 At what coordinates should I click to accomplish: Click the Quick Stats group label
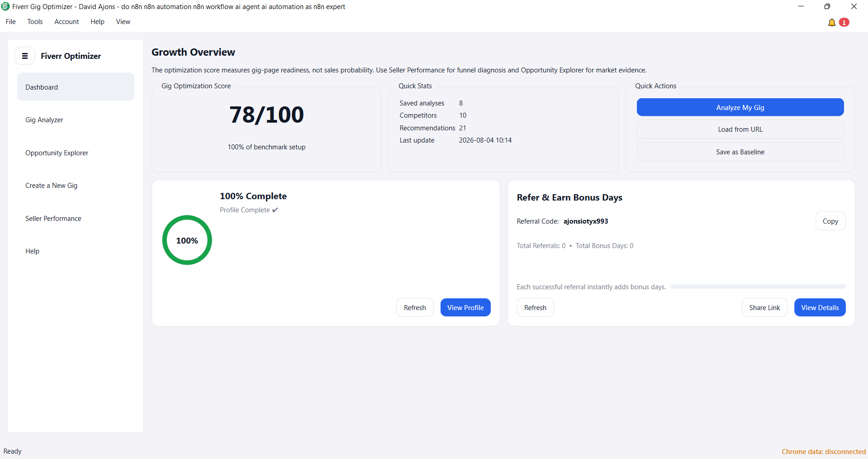click(x=415, y=86)
